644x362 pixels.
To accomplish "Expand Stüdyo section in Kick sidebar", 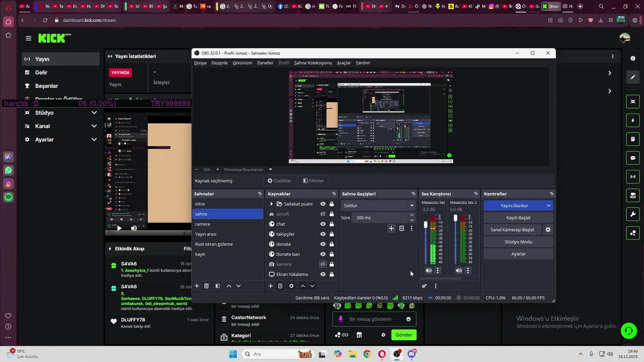I will (x=94, y=113).
